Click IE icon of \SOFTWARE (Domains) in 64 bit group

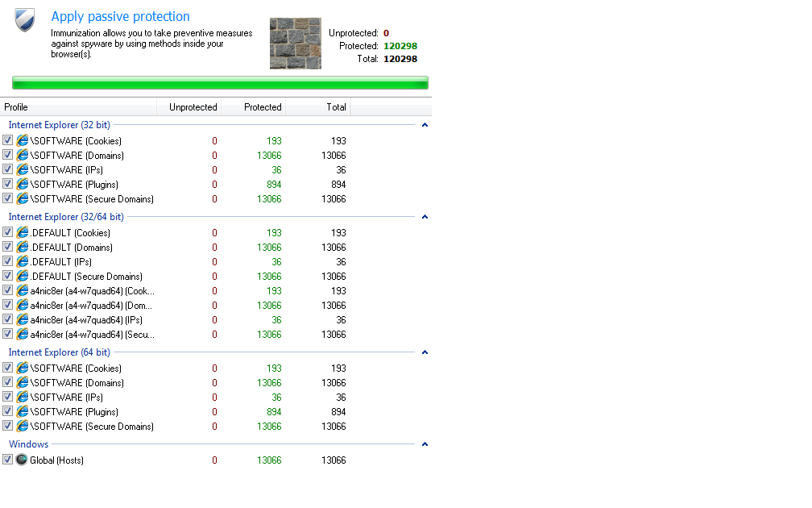pos(23,382)
